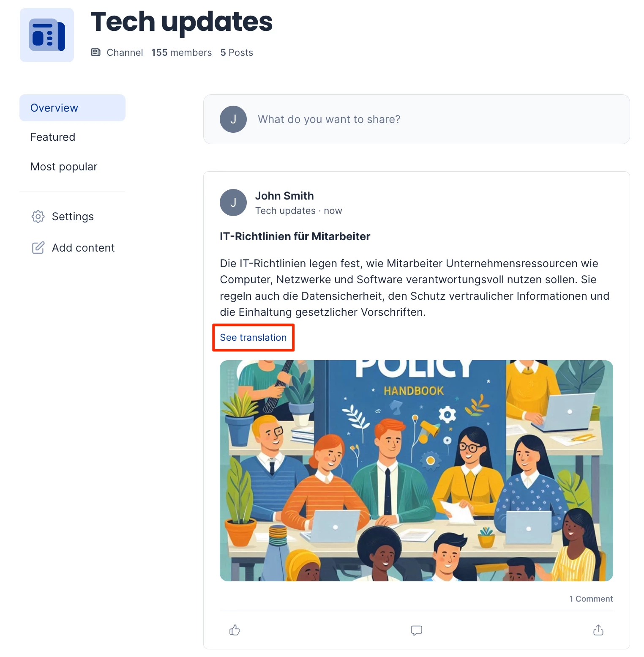
Task: Open the Policy Handbook post image
Action: (x=416, y=471)
